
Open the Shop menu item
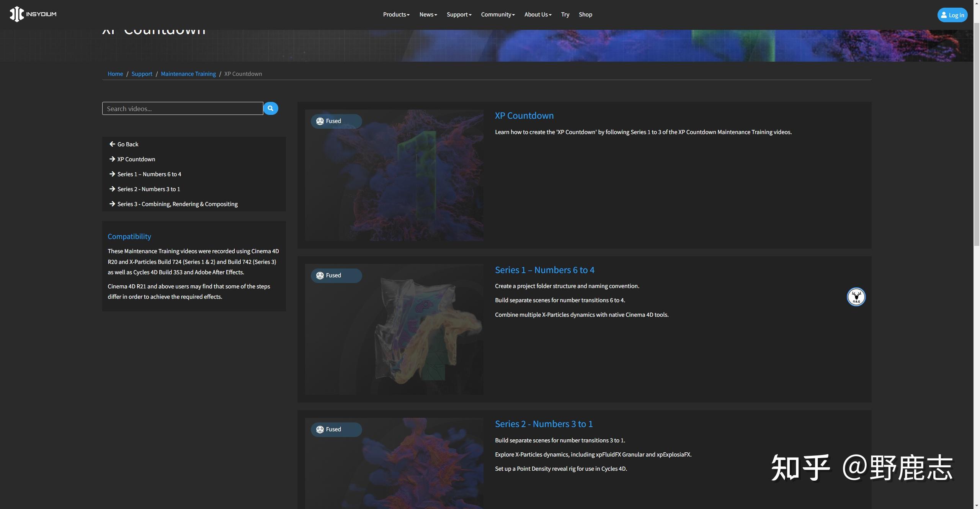click(x=585, y=15)
